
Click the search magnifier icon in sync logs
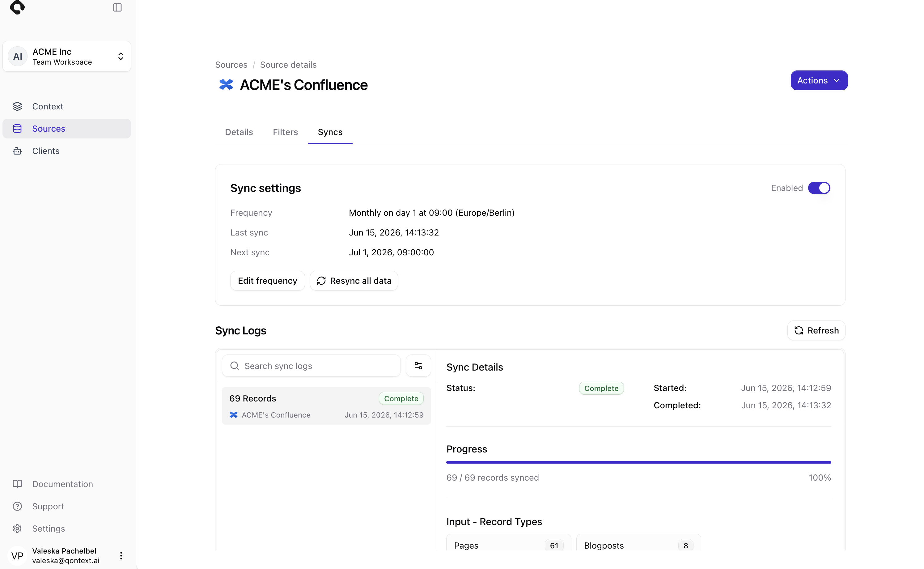click(234, 366)
